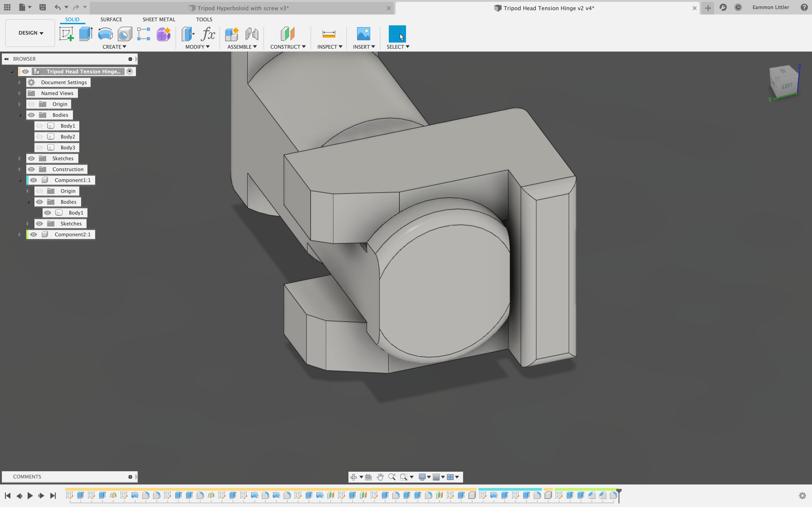This screenshot has width=812, height=507.
Task: Activate the Pan tool in navigation bar
Action: (380, 477)
